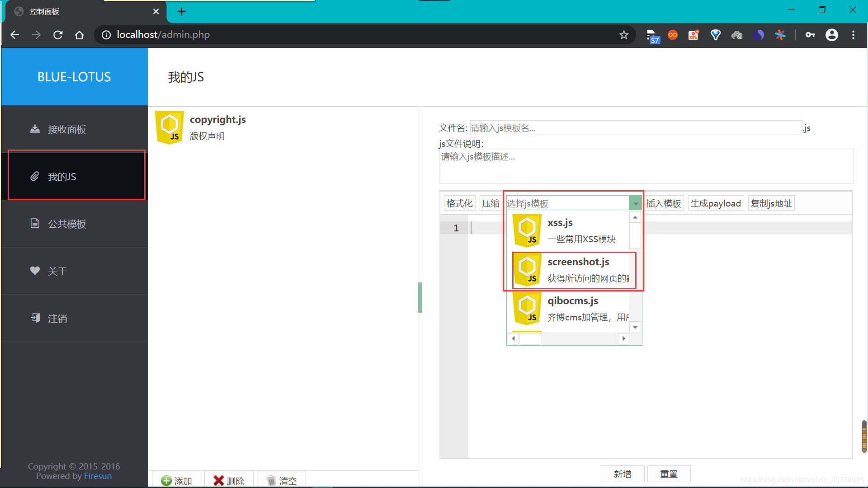This screenshot has width=868, height=488.
Task: Click the 文件名 input field
Action: pyautogui.click(x=636, y=128)
